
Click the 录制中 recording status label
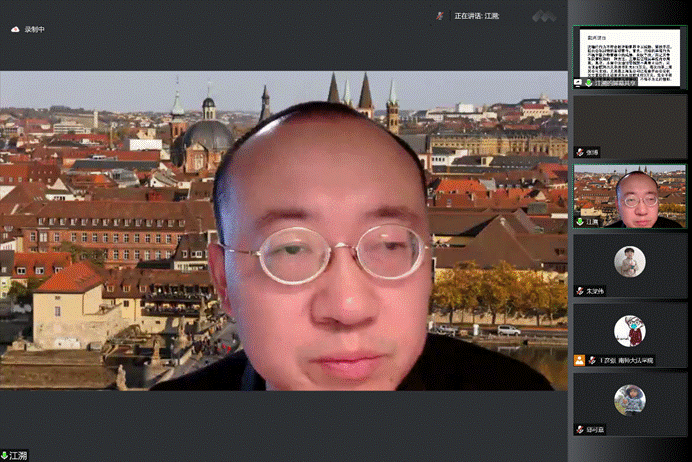[x=35, y=30]
